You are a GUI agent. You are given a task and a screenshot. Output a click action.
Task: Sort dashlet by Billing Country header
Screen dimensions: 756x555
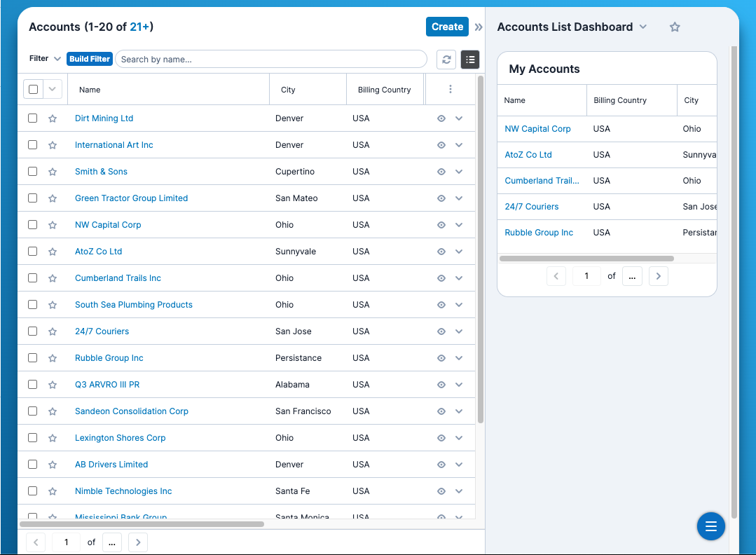(619, 100)
